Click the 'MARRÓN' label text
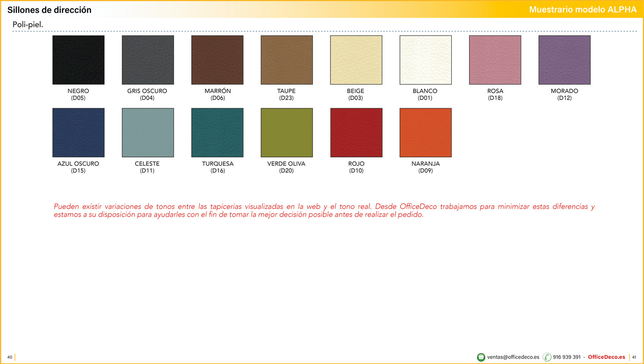The height and width of the screenshot is (364, 644). pyautogui.click(x=218, y=91)
